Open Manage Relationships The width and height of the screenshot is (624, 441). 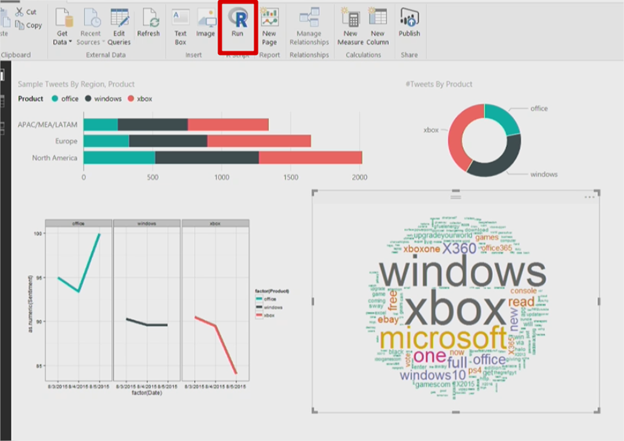[x=309, y=24]
